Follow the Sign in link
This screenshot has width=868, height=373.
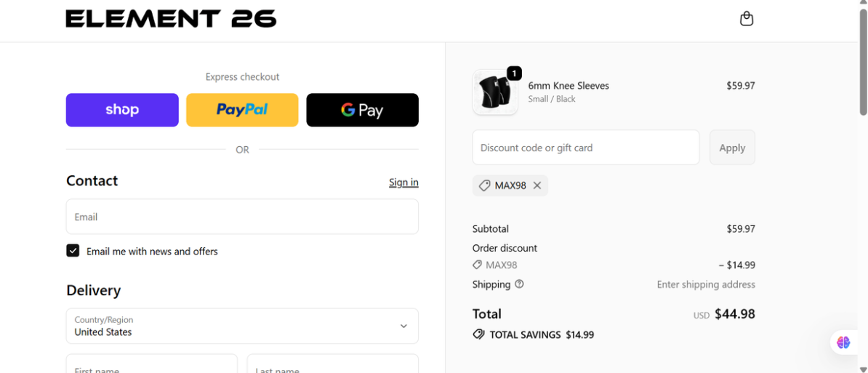click(403, 182)
